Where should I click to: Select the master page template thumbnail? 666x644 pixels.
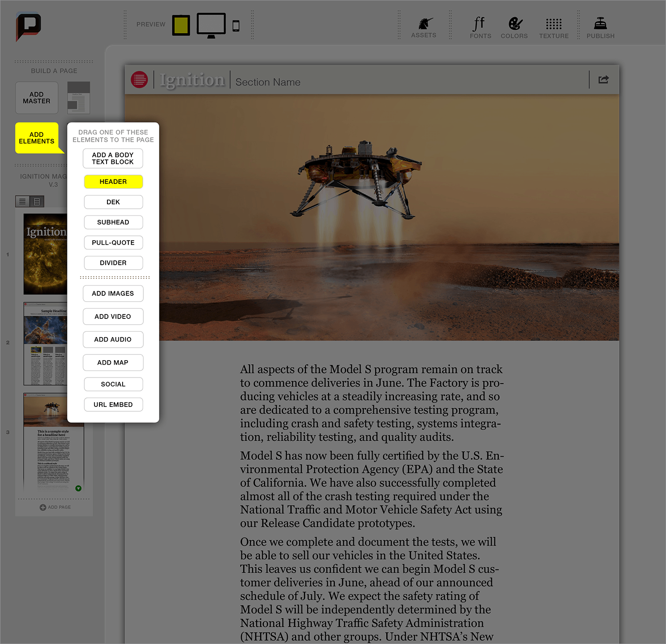(79, 98)
